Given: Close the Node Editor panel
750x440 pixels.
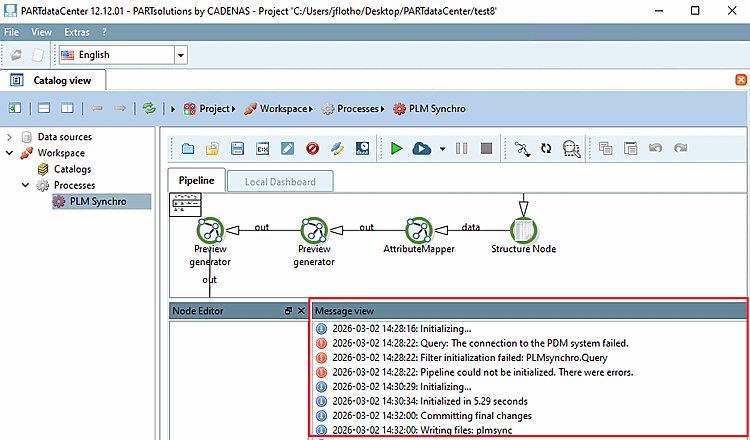Looking at the screenshot, I should (x=301, y=311).
